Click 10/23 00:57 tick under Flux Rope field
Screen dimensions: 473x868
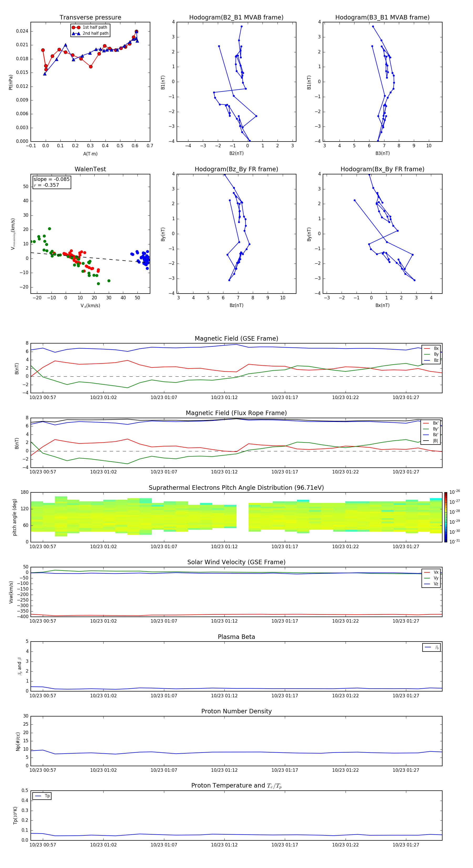pyautogui.click(x=43, y=472)
